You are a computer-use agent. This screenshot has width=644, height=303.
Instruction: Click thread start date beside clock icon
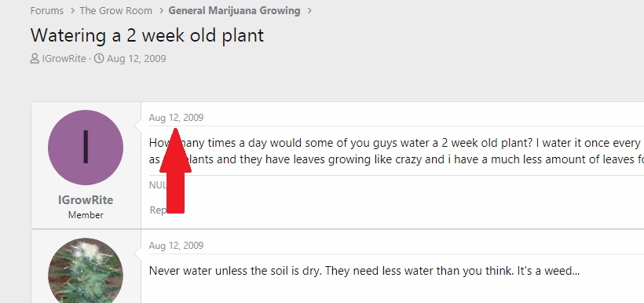click(137, 59)
